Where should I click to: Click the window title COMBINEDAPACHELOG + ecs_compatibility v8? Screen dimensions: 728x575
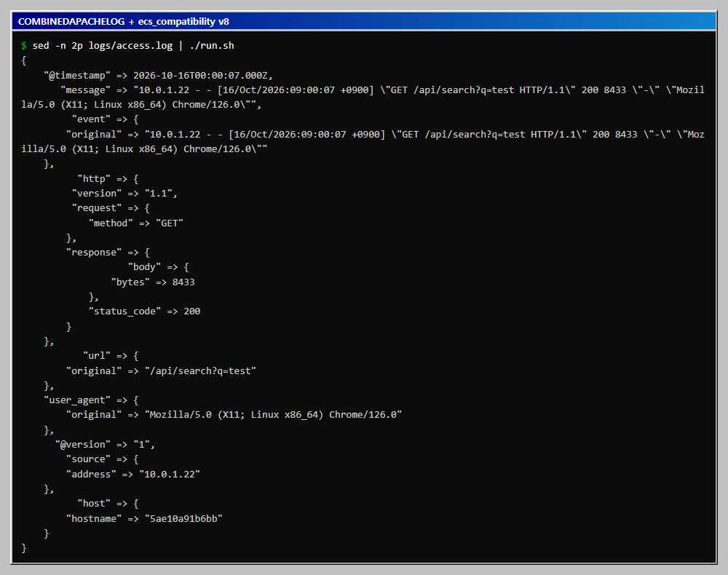click(124, 22)
